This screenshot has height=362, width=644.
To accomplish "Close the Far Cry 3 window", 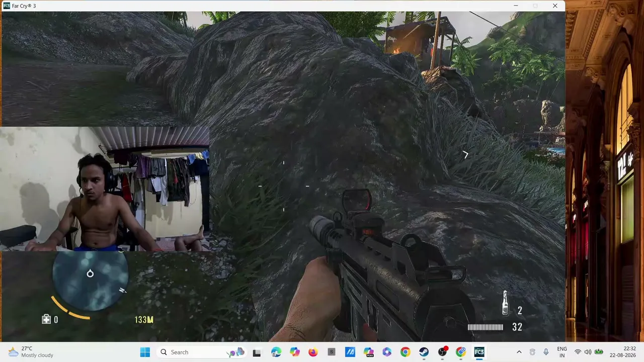I will (x=555, y=6).
